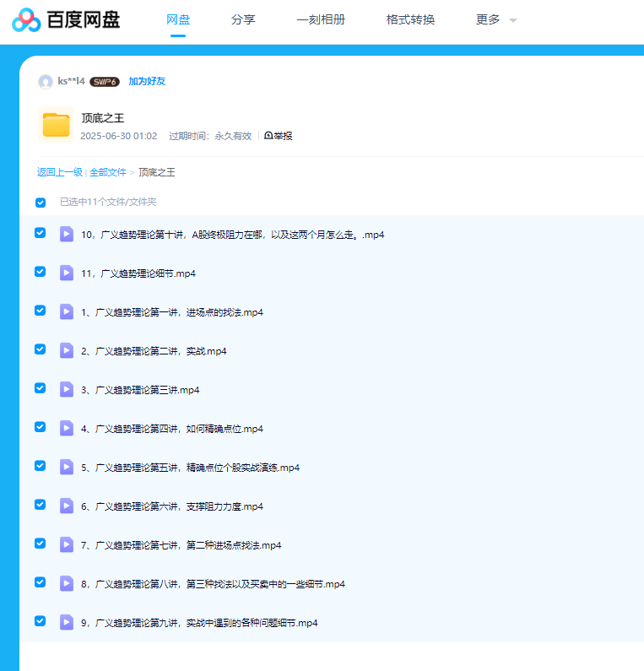This screenshot has height=671, width=644.
Task: Uncheck file 10 第十讲 checkbox
Action: [41, 233]
